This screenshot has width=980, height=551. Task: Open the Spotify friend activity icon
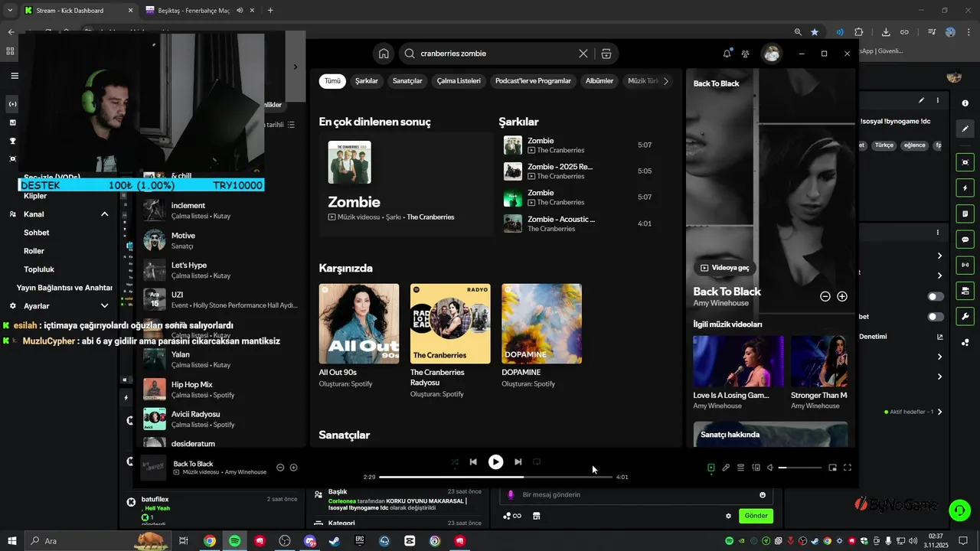pyautogui.click(x=745, y=54)
